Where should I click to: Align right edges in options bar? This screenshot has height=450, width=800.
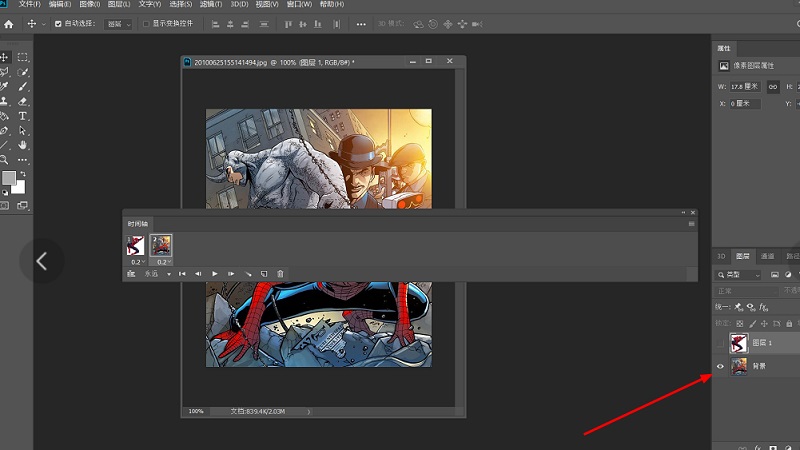pyautogui.click(x=245, y=24)
